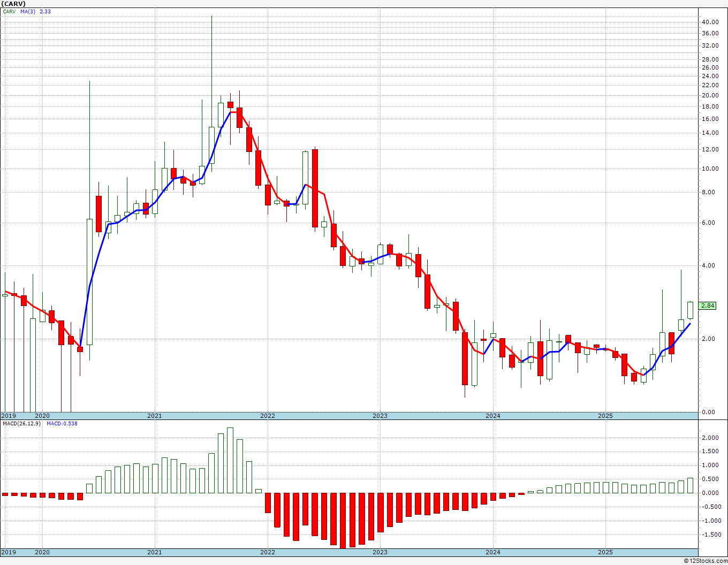Click 2022 on the MACD panel time axis
This screenshot has height=565, width=728.
(x=267, y=552)
